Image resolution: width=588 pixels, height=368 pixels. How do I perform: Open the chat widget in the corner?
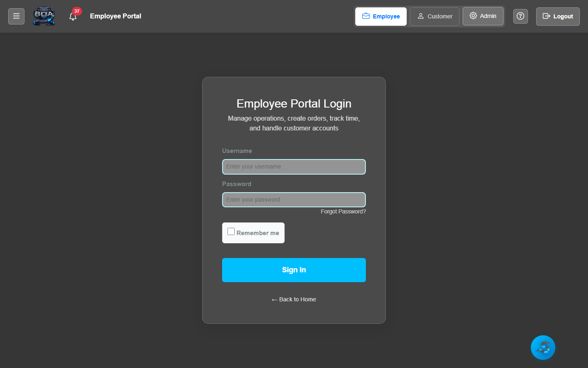tap(543, 347)
